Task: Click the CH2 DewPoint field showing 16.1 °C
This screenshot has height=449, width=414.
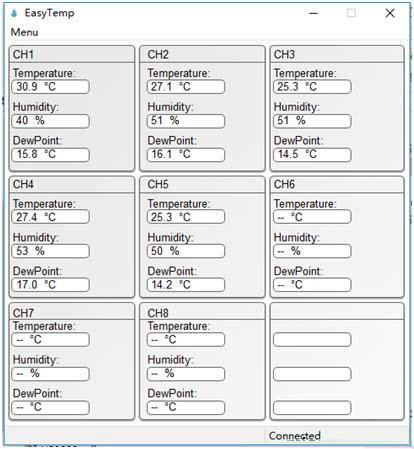Action: 186,155
